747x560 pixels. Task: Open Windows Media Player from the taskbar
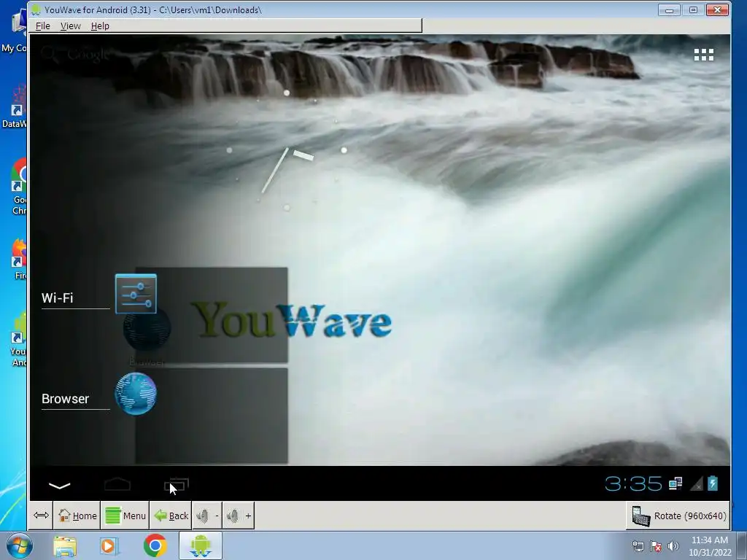[x=109, y=545]
